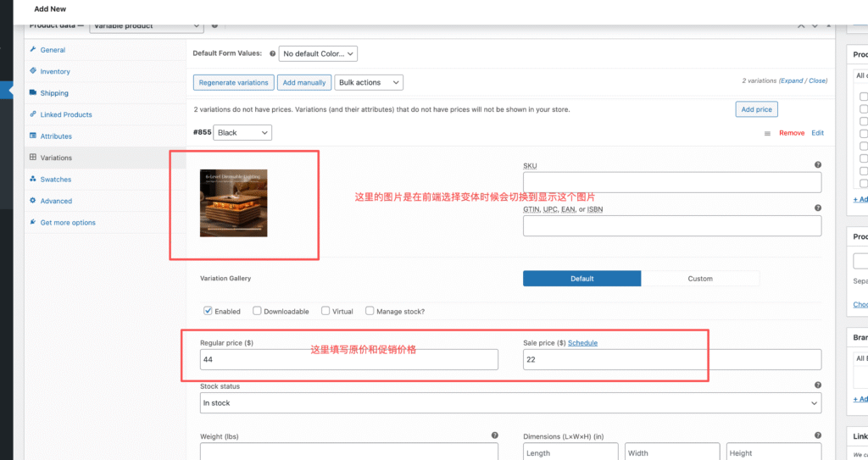Click the Shipping truck icon

[33, 92]
